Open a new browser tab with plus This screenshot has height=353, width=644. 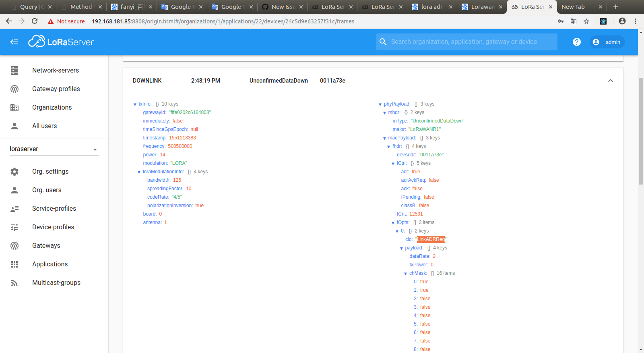pyautogui.click(x=615, y=7)
